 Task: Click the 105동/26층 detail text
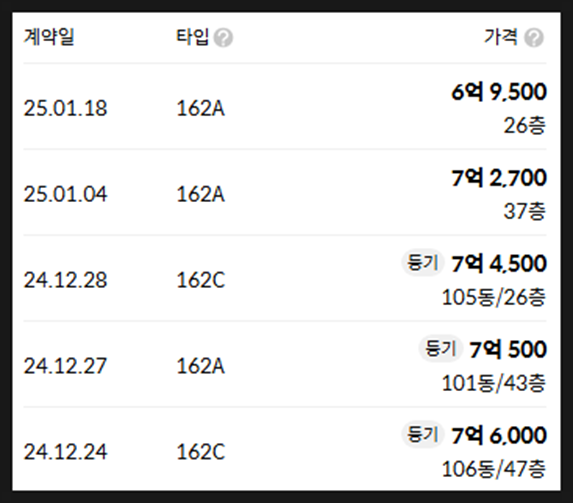click(494, 297)
